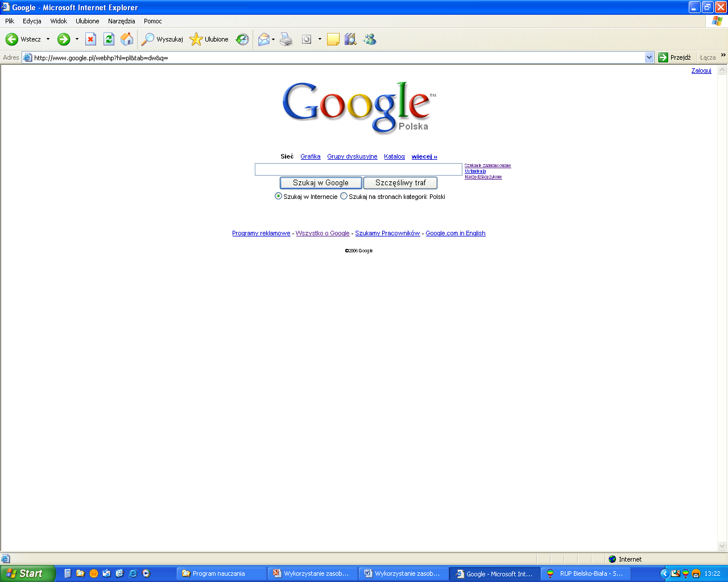Viewport: 728px width, 582px height.
Task: Click the Programy reklamowe link
Action: pos(261,234)
